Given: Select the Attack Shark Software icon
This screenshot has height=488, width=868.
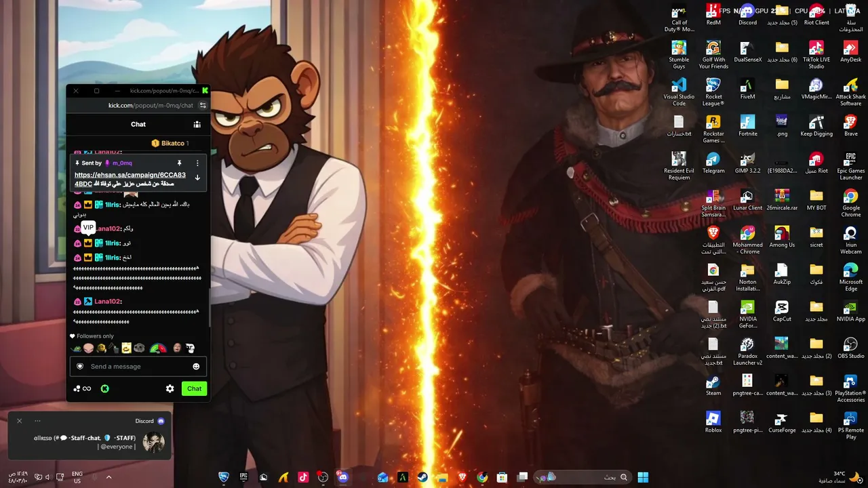Looking at the screenshot, I should click(851, 92).
